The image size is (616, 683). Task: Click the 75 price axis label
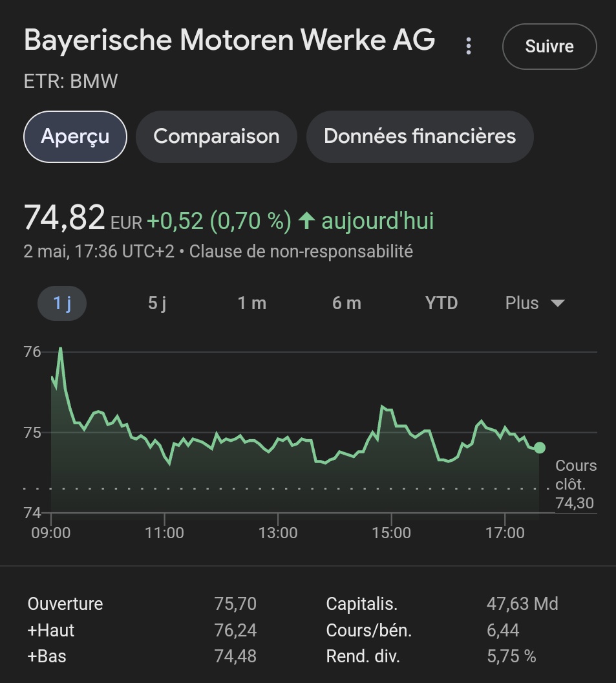(x=32, y=433)
